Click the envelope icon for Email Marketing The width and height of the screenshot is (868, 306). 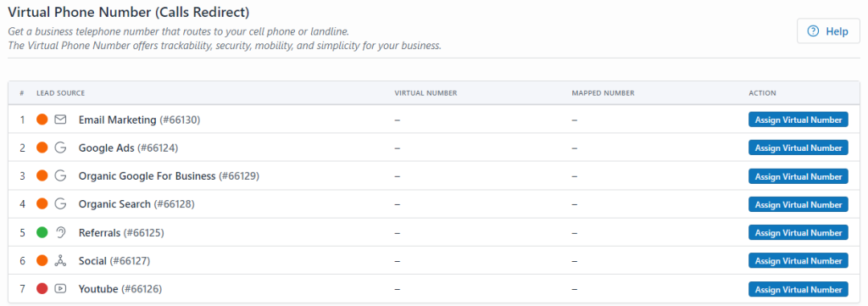click(60, 120)
